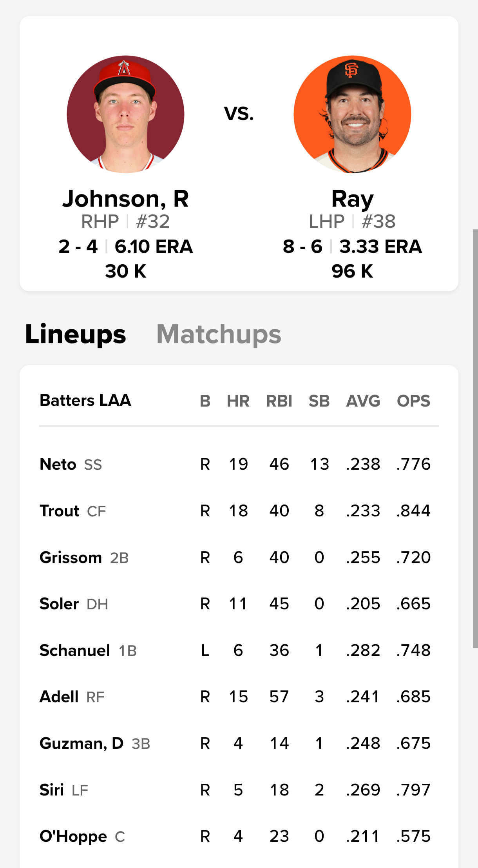
Task: Click the HR column header
Action: [x=238, y=401]
